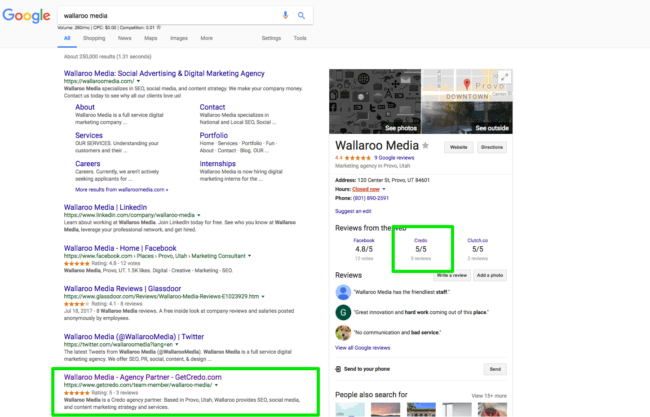Switch to the Shopping tab

point(94,38)
